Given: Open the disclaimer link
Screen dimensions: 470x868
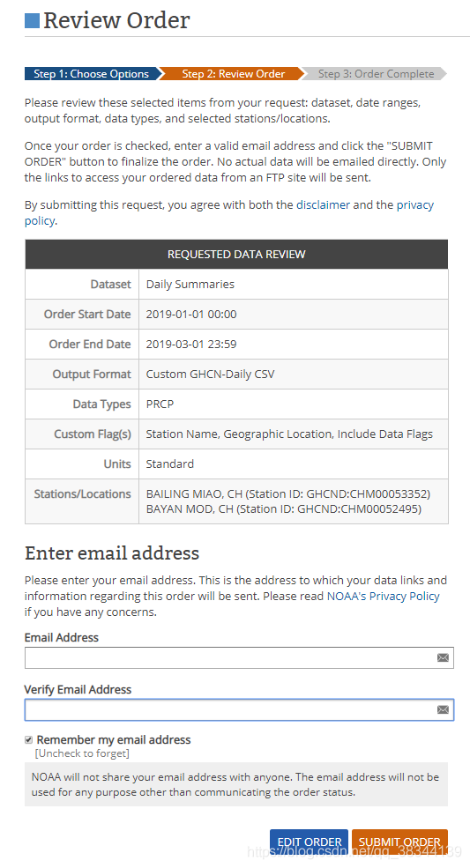Looking at the screenshot, I should click(x=323, y=204).
